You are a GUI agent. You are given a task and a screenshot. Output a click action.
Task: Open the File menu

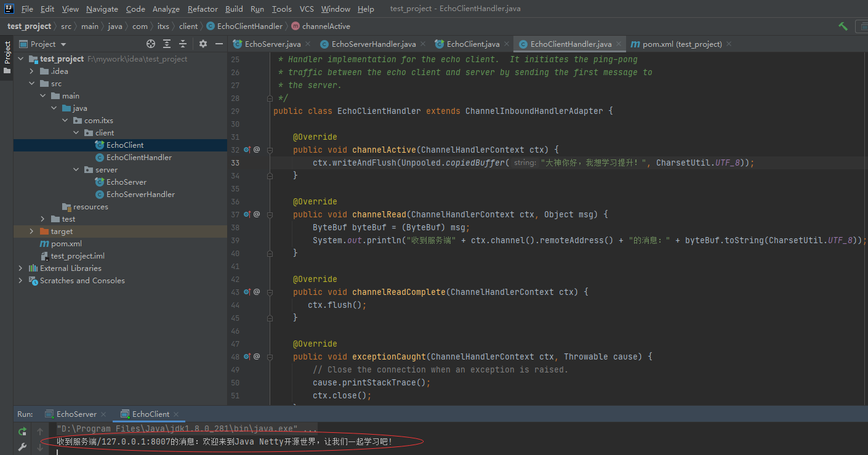point(27,9)
